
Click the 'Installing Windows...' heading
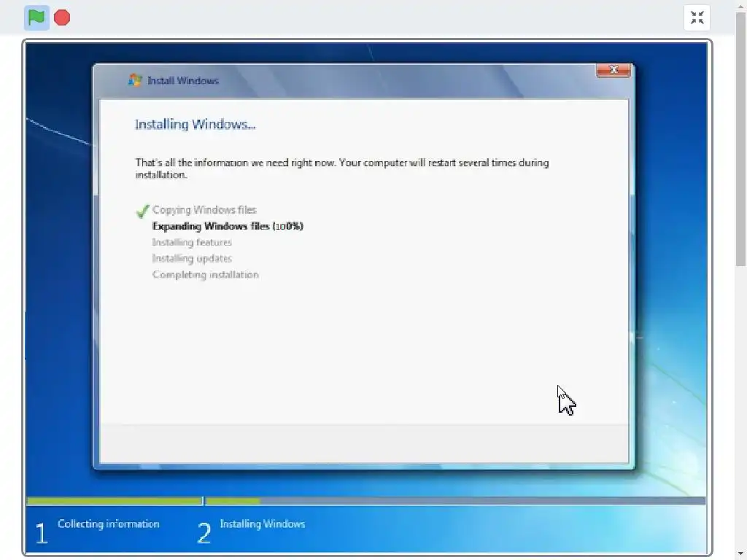pos(196,124)
